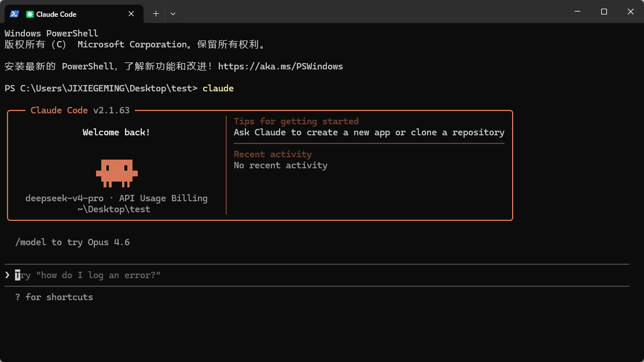The width and height of the screenshot is (644, 362).
Task: Click the 'Recent activity' heading
Action: click(273, 154)
